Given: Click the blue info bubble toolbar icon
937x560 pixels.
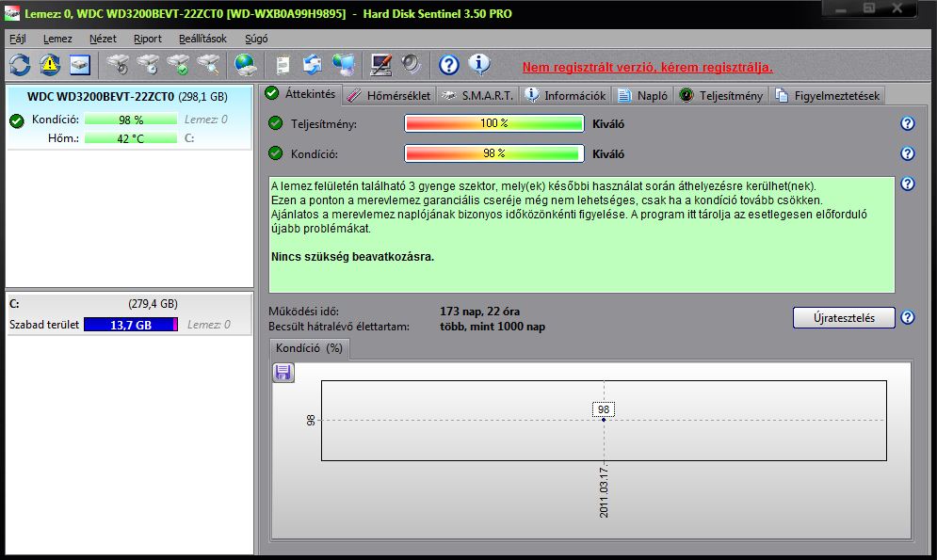Looking at the screenshot, I should 479,65.
